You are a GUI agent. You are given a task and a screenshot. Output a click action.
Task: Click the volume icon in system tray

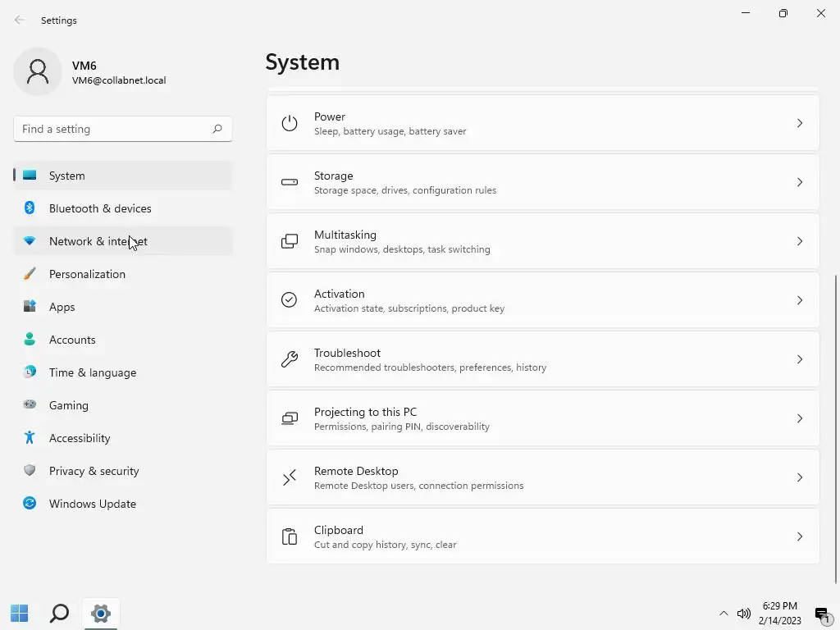(744, 614)
